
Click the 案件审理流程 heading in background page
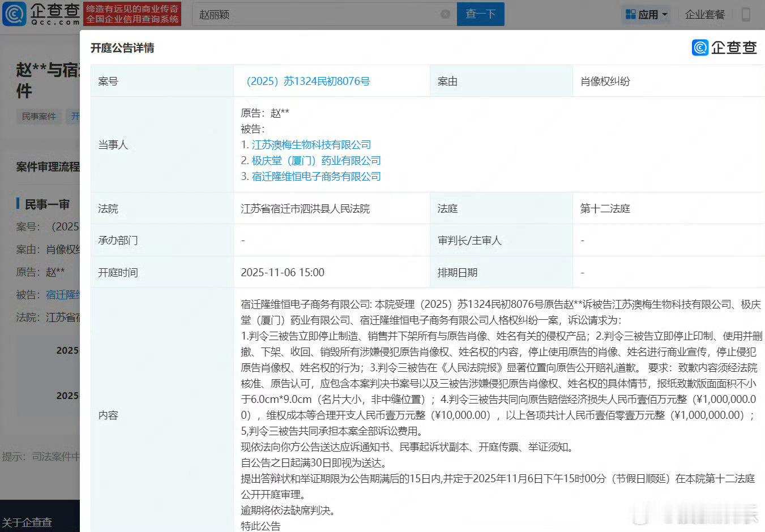[48, 167]
